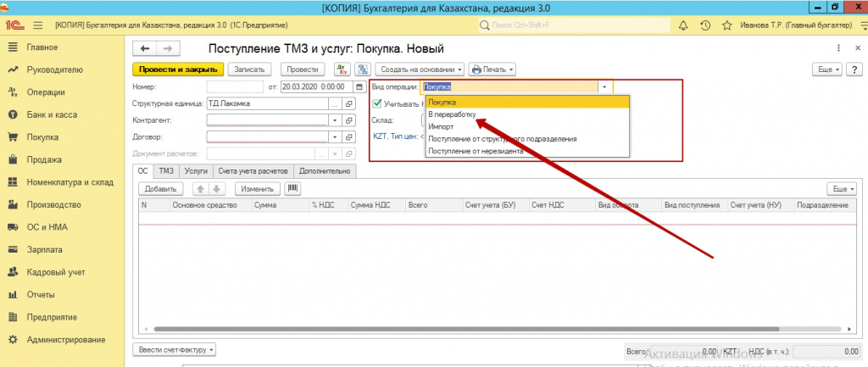
Task: Go back with left arrow button
Action: coord(145,48)
